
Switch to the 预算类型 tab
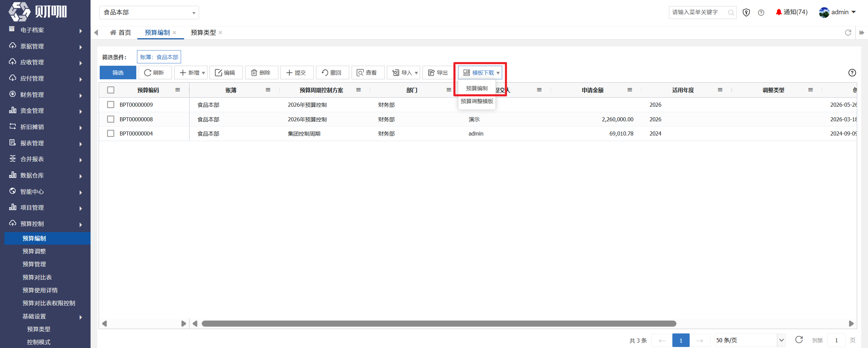pyautogui.click(x=203, y=33)
